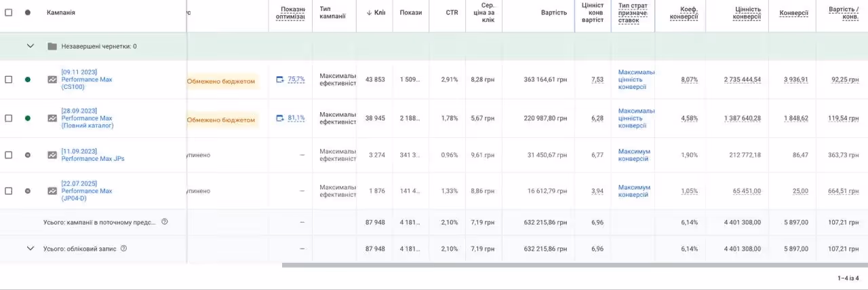
Task: Open help icon next to Усього: кампанії
Action: 165,222
